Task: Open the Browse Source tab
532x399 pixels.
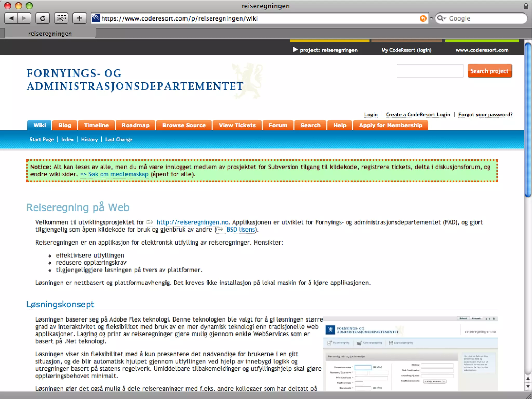Action: click(184, 125)
